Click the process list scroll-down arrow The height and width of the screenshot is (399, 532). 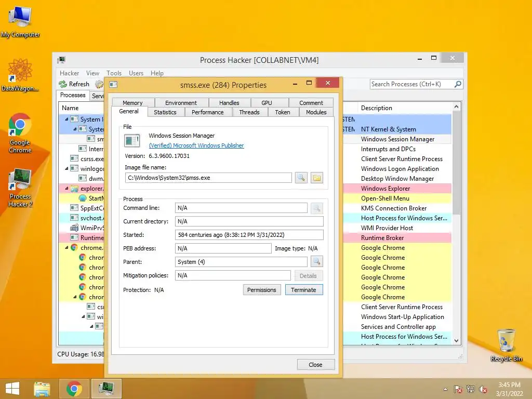[456, 341]
